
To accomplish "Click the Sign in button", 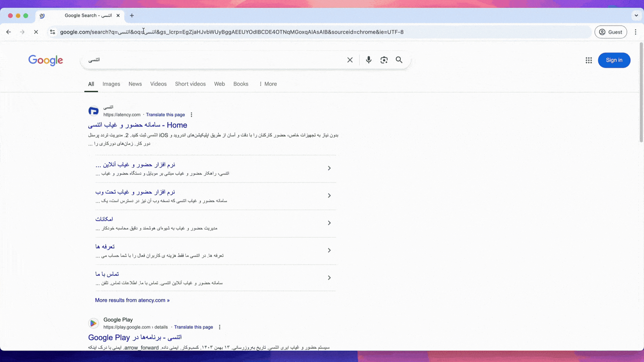I will [614, 60].
